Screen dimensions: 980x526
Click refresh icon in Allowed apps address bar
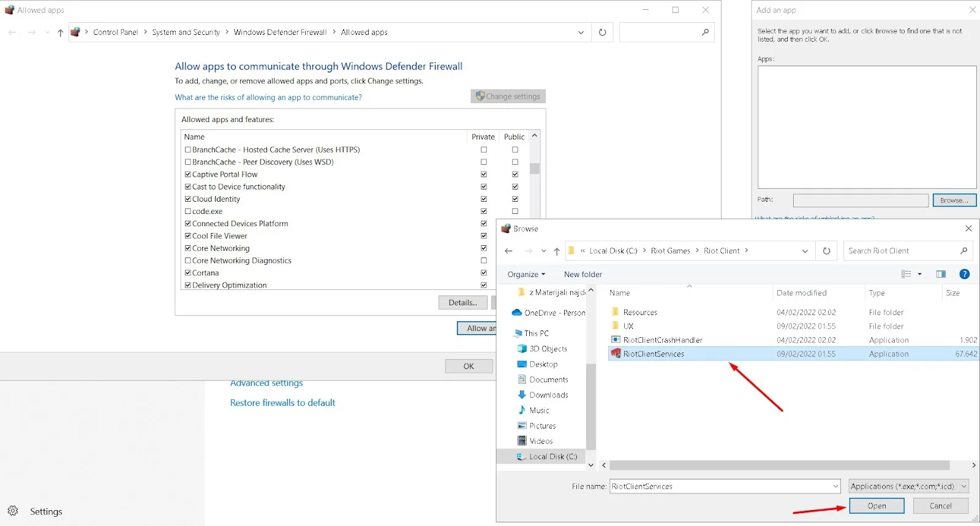(602, 32)
